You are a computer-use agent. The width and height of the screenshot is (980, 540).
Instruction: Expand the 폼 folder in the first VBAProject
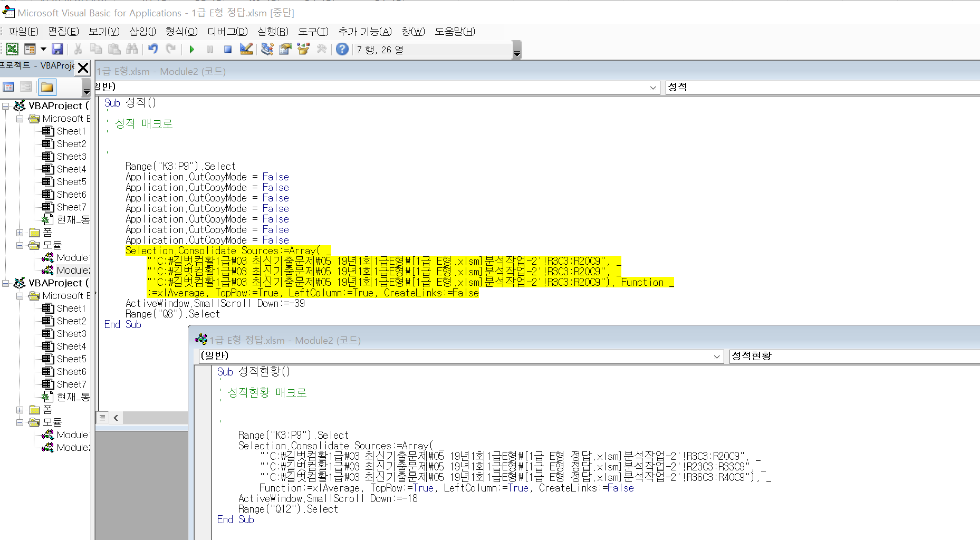pos(20,233)
